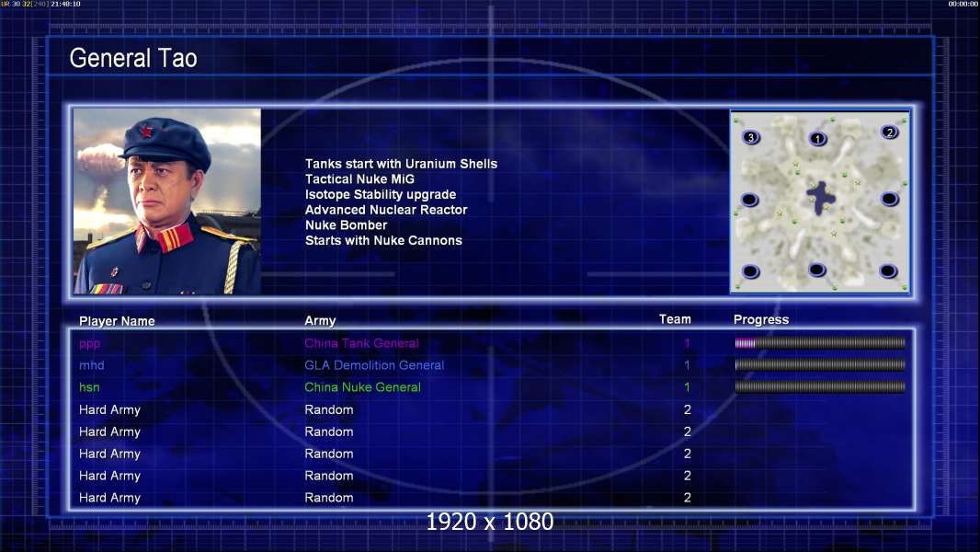Select the southwest corner start spot on minimap
This screenshot has width=980, height=552.
tap(750, 271)
